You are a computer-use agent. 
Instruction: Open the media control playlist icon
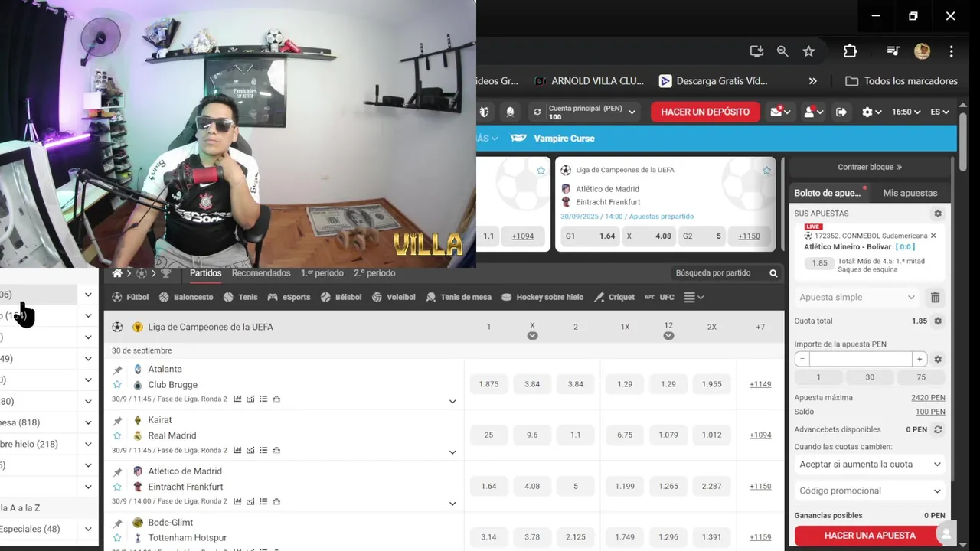893,51
